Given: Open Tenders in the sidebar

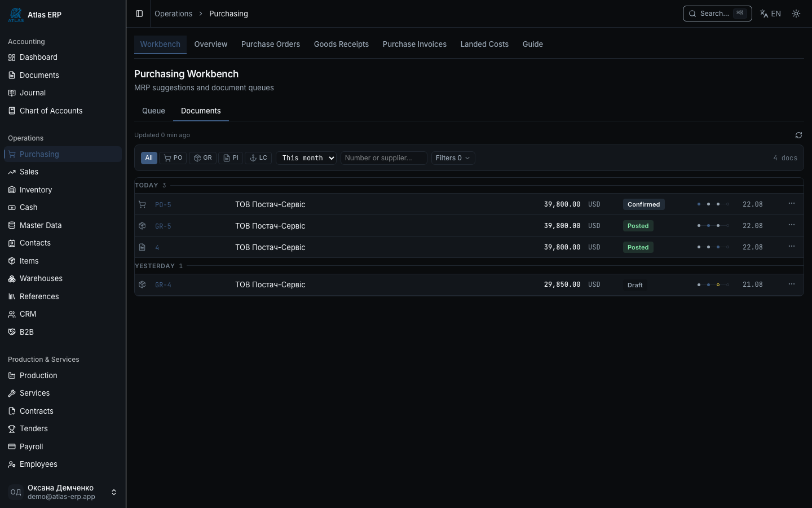Looking at the screenshot, I should point(63,428).
